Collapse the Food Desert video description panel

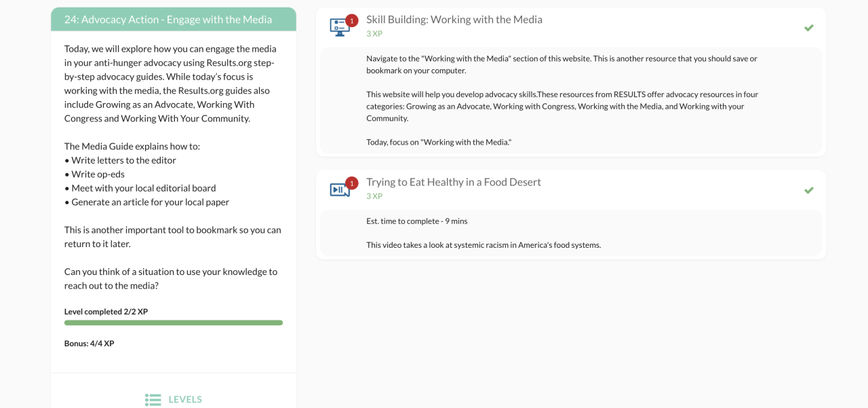click(x=570, y=233)
